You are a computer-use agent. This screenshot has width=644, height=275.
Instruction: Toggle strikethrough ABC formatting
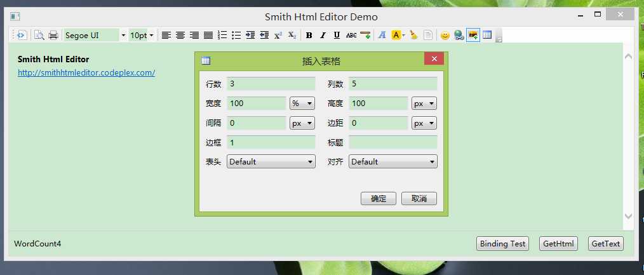[x=351, y=36]
